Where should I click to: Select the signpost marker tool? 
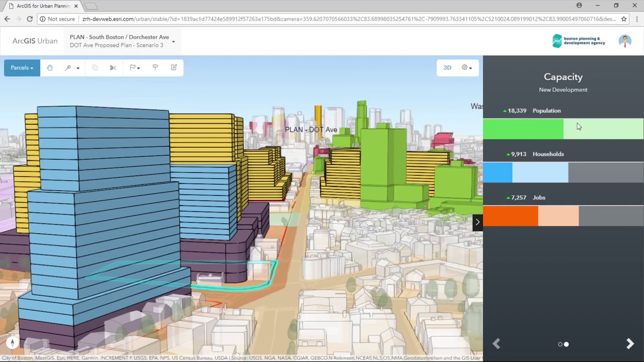click(x=155, y=68)
